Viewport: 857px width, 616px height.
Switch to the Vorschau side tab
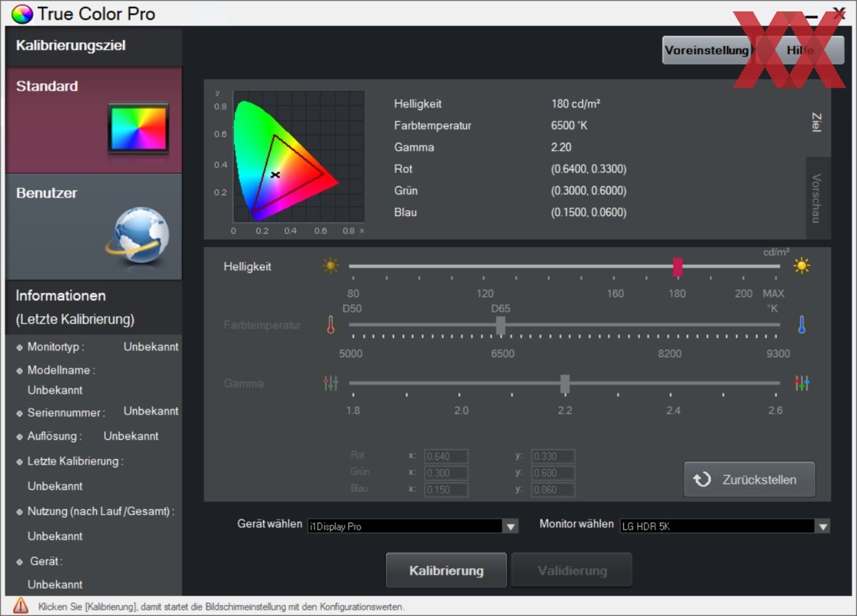818,198
